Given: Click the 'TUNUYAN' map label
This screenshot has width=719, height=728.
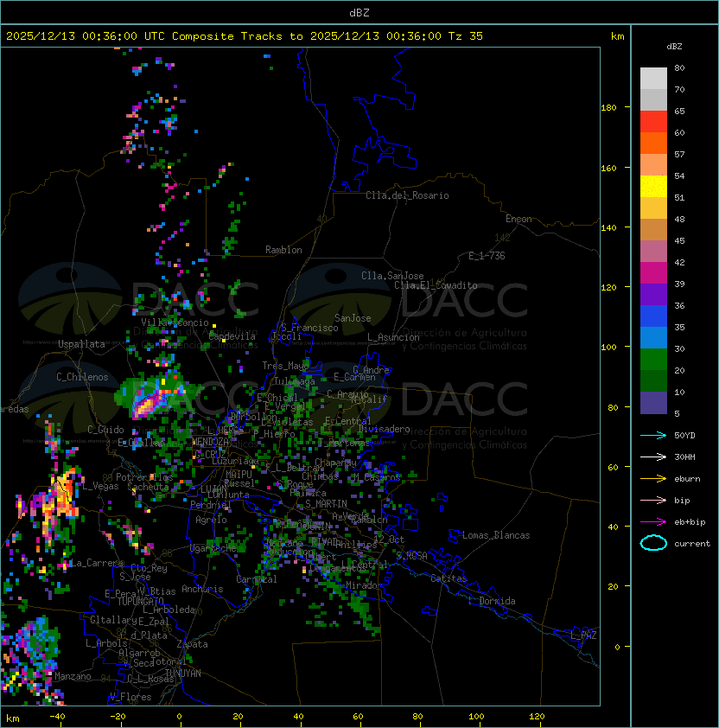Looking at the screenshot, I should (183, 674).
